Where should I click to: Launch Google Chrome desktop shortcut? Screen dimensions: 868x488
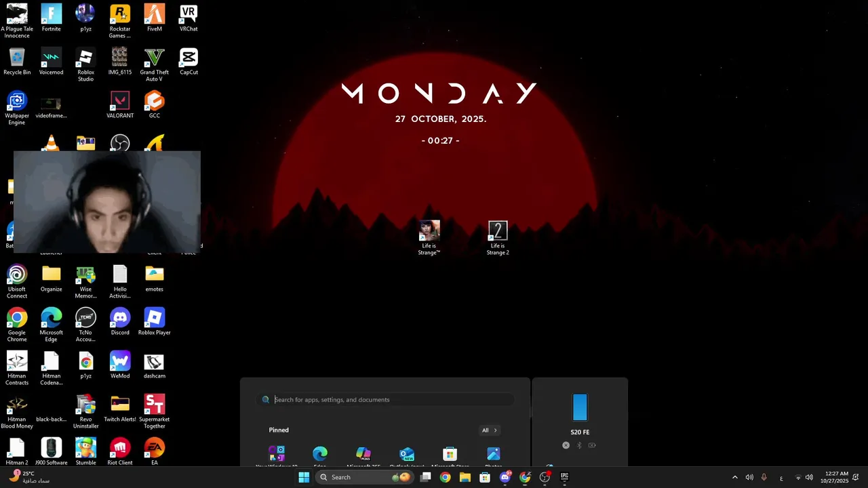coord(17,325)
